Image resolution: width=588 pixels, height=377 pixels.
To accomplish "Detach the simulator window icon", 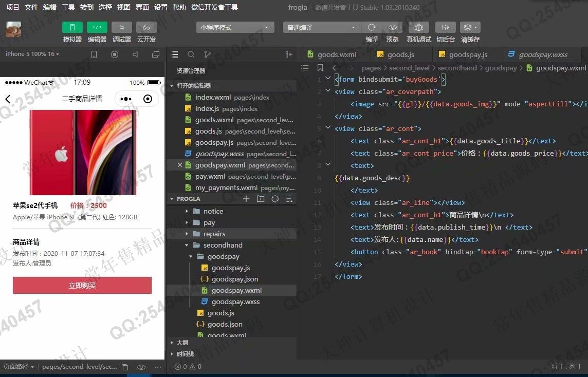I will pyautogui.click(x=156, y=55).
